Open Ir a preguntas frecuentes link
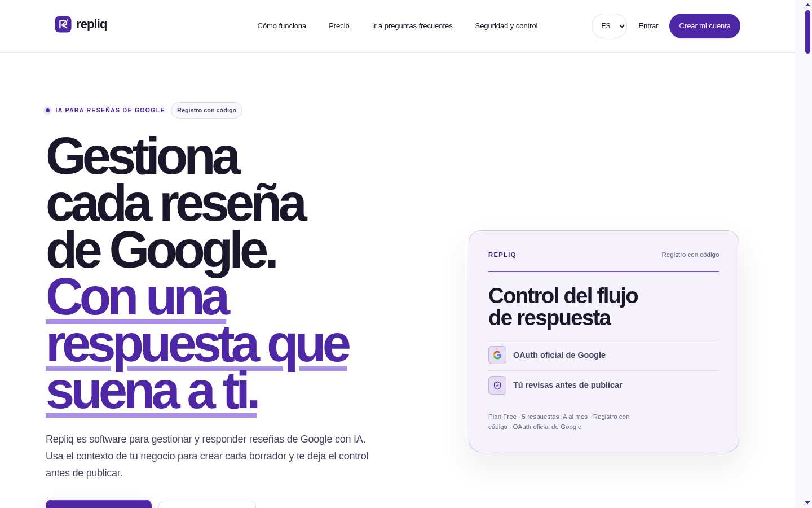 pos(412,26)
